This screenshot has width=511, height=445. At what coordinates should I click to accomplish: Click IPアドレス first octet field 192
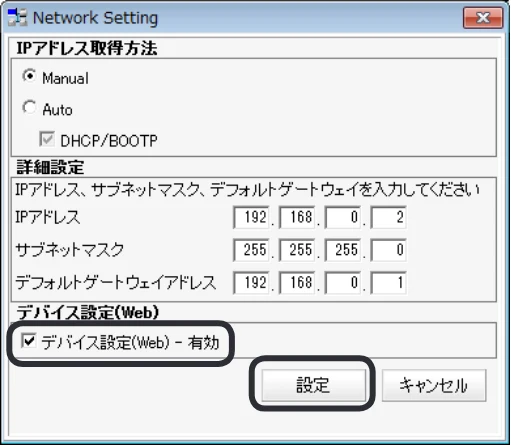(251, 217)
